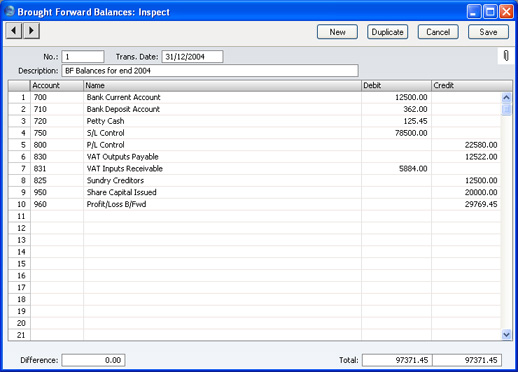Select the P/L Control name cell
518x372 pixels.
[x=222, y=145]
